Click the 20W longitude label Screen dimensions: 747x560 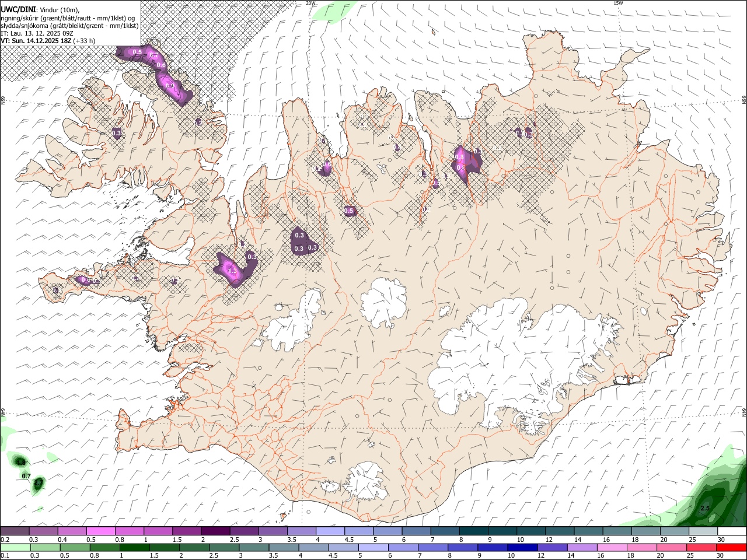pyautogui.click(x=310, y=3)
